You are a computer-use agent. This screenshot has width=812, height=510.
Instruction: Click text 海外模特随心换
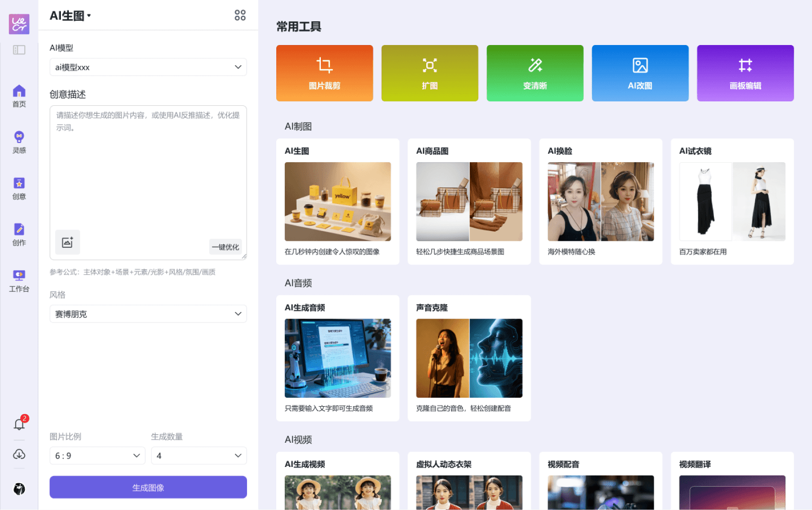[571, 252]
